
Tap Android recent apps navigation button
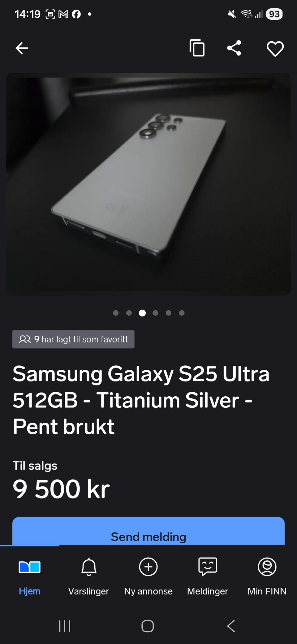click(x=65, y=626)
